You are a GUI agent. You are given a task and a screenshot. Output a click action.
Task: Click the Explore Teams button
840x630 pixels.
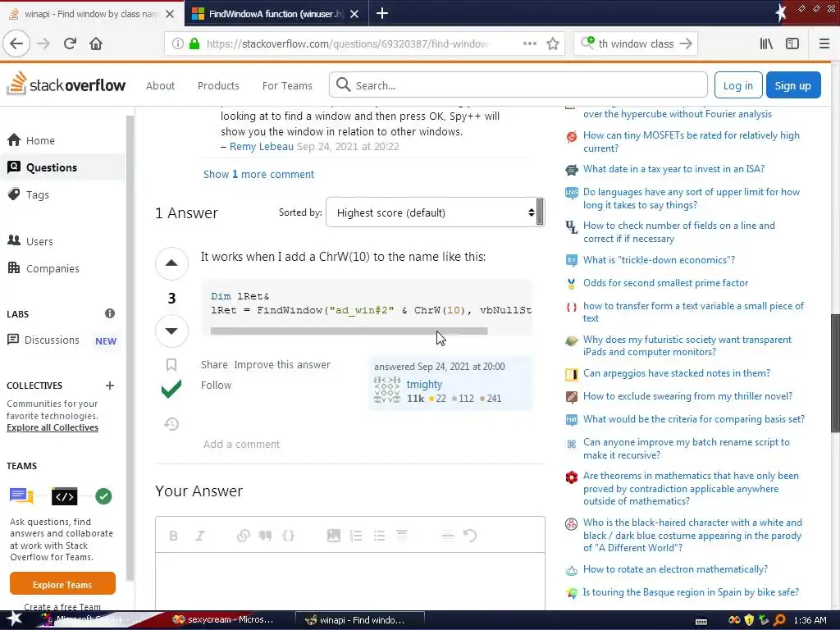click(62, 584)
